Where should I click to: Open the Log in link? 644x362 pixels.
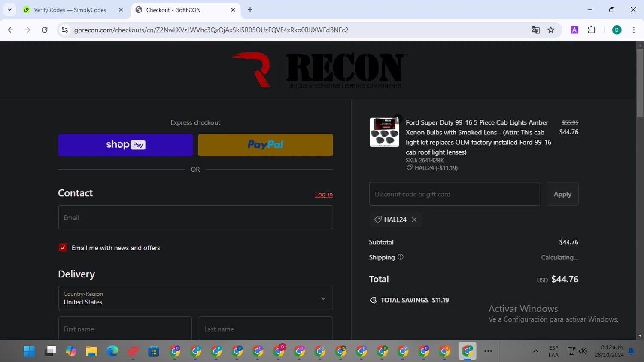(324, 194)
